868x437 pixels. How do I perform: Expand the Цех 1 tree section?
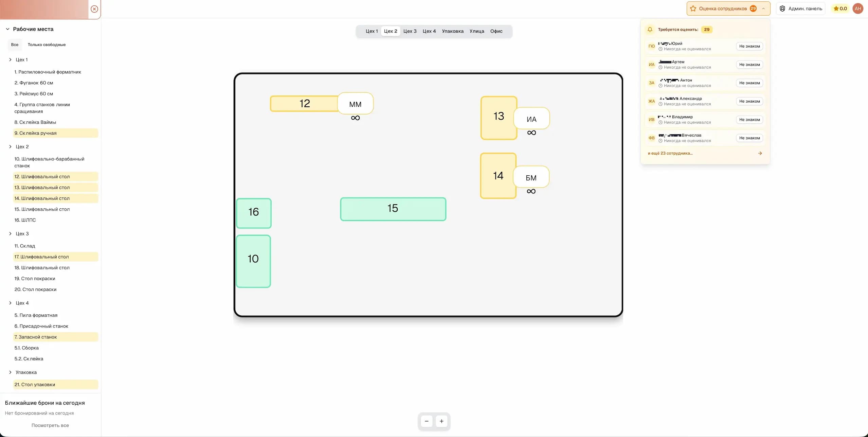click(10, 59)
